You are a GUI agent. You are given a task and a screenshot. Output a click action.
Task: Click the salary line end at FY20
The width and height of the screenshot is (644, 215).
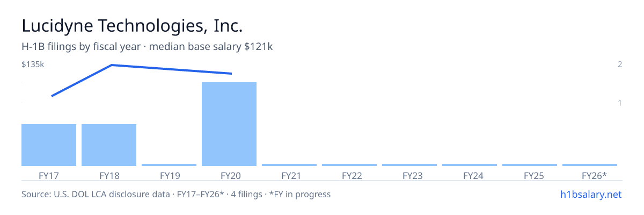point(231,74)
